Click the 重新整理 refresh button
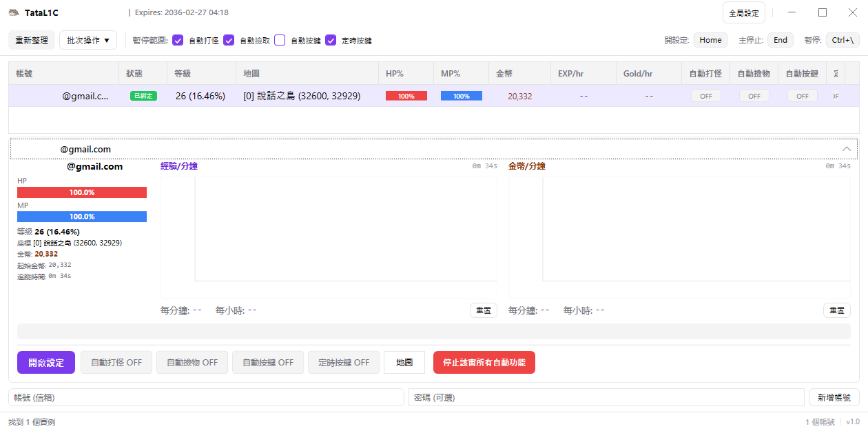This screenshot has height=431, width=868. [32, 40]
